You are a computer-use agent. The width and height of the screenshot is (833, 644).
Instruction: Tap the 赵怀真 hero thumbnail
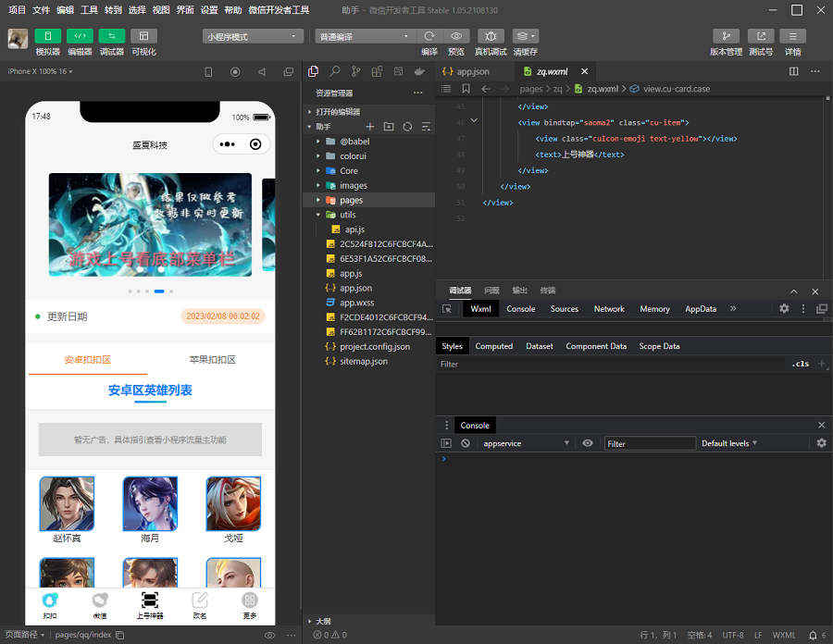point(67,504)
